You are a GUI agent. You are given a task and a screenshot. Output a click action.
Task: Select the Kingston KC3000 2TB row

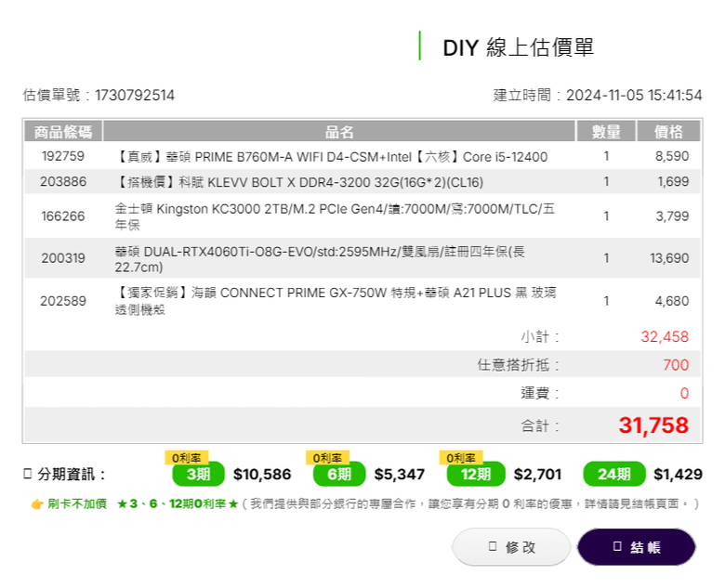(362, 216)
